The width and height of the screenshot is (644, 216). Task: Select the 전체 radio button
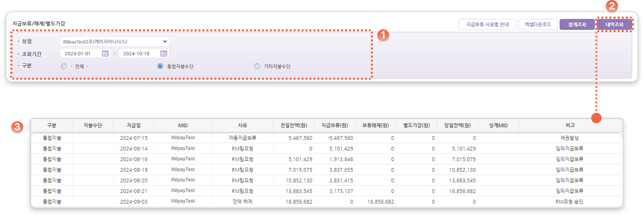[x=64, y=66]
